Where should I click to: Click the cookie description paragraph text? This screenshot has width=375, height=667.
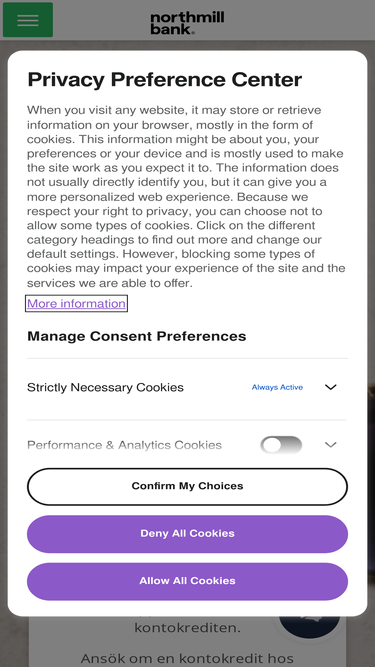click(186, 197)
